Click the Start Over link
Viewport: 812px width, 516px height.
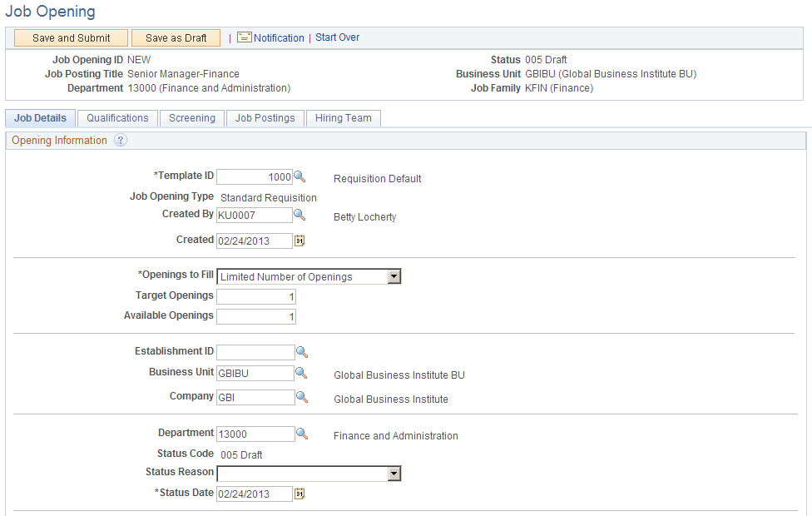pyautogui.click(x=337, y=37)
